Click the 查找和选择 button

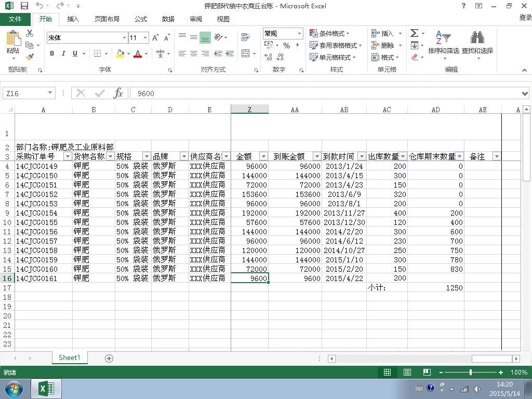coord(477,45)
